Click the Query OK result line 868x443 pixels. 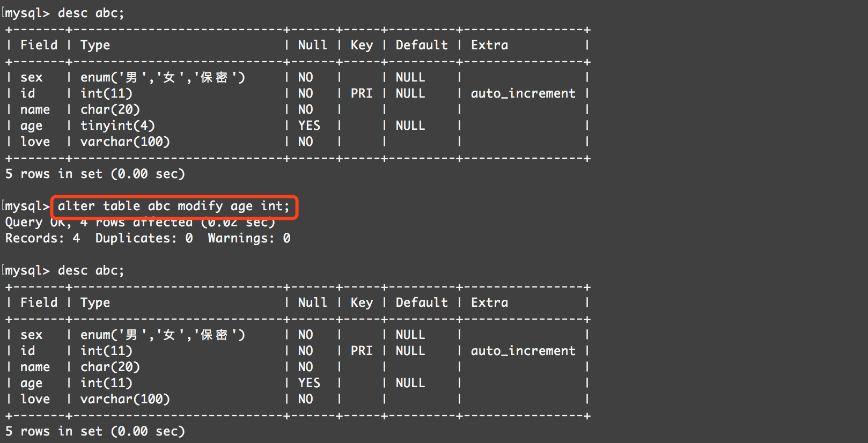(x=139, y=222)
